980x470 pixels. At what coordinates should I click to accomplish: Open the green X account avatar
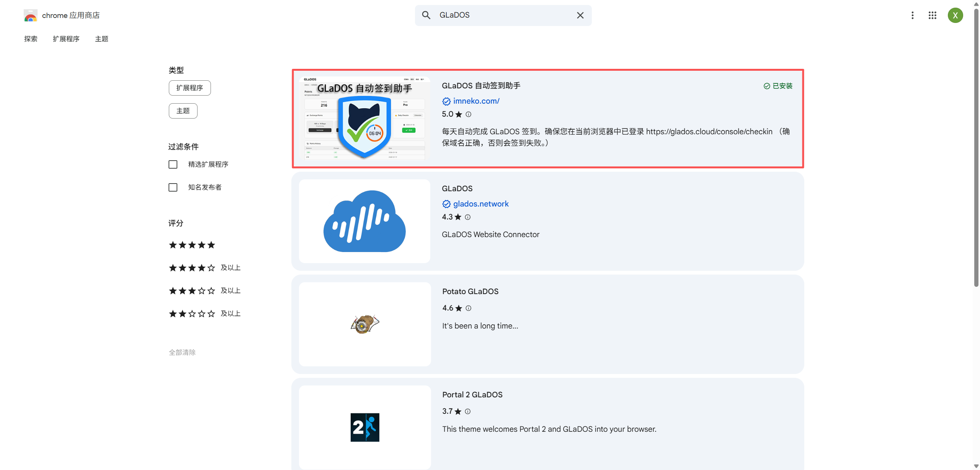point(955,15)
